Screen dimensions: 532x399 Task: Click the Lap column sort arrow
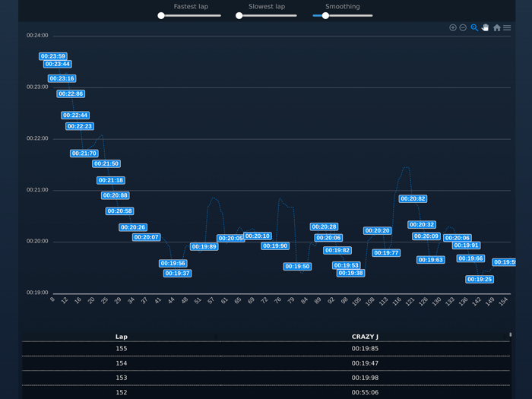[216, 337]
